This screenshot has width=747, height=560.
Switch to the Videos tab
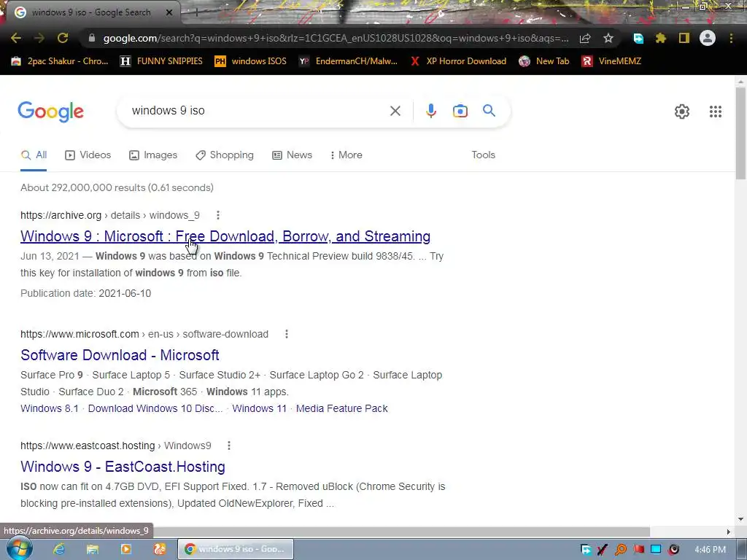point(88,155)
